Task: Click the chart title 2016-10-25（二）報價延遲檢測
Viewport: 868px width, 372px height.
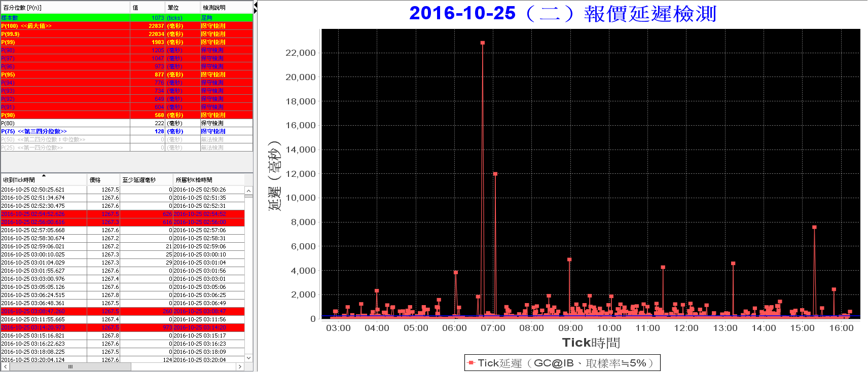Action: [x=563, y=13]
